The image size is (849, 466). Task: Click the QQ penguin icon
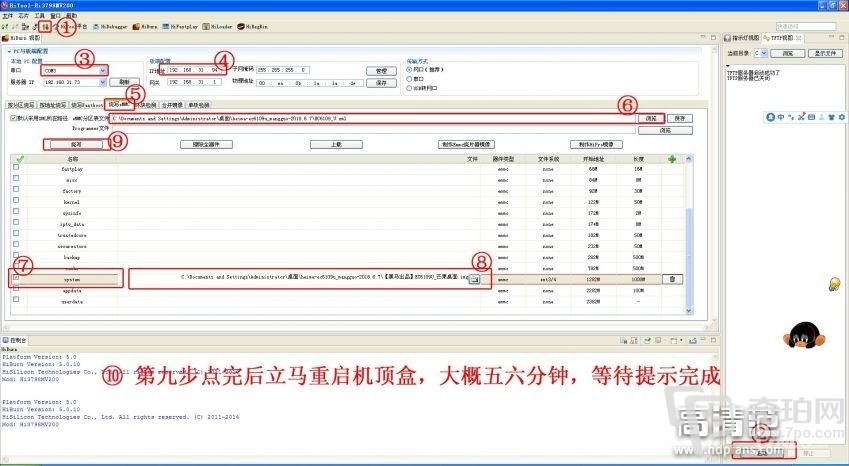pyautogui.click(x=804, y=334)
